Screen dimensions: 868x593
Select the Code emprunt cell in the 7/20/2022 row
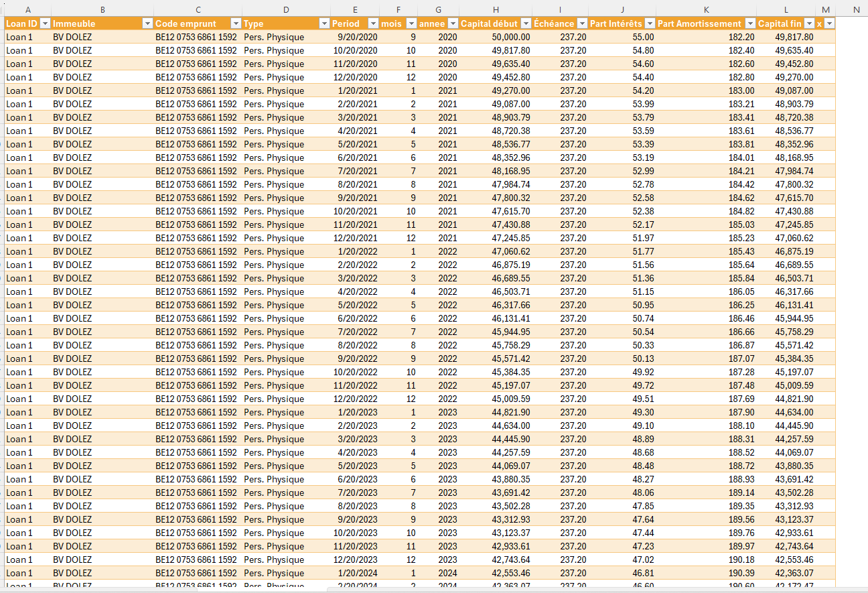point(198,332)
